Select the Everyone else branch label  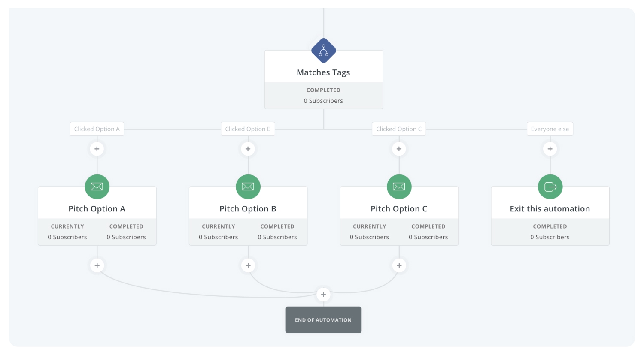550,129
